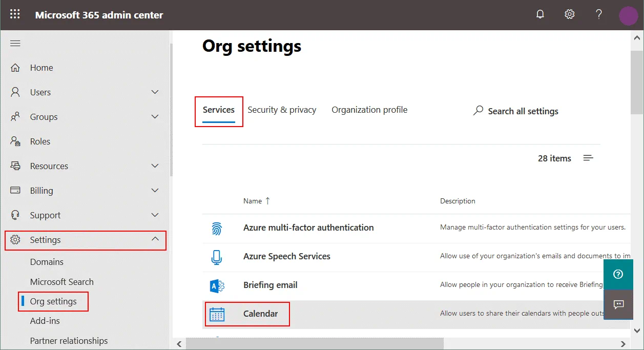Open the teal help assistant button

(x=618, y=275)
